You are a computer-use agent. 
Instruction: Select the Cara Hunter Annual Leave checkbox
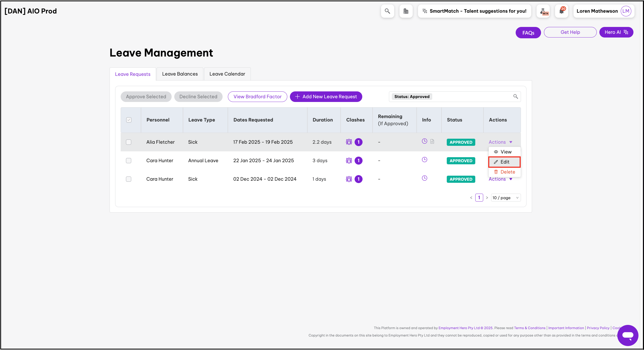pos(129,161)
